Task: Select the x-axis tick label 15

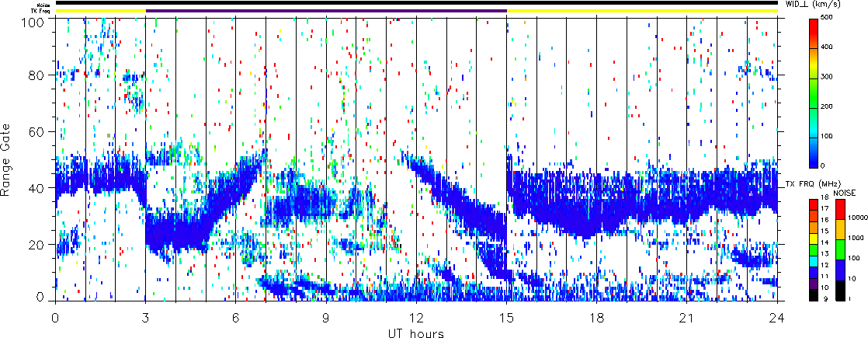Action: tap(506, 318)
